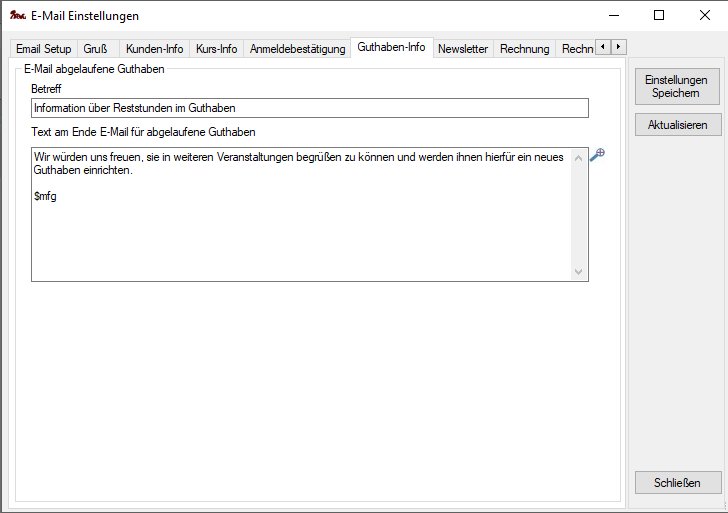The image size is (728, 513).
Task: Click the magnifier zoom icon beside the text box
Action: click(x=598, y=154)
